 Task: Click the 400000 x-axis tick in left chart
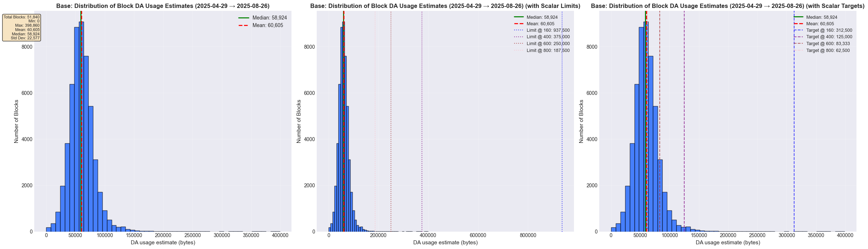(x=280, y=235)
